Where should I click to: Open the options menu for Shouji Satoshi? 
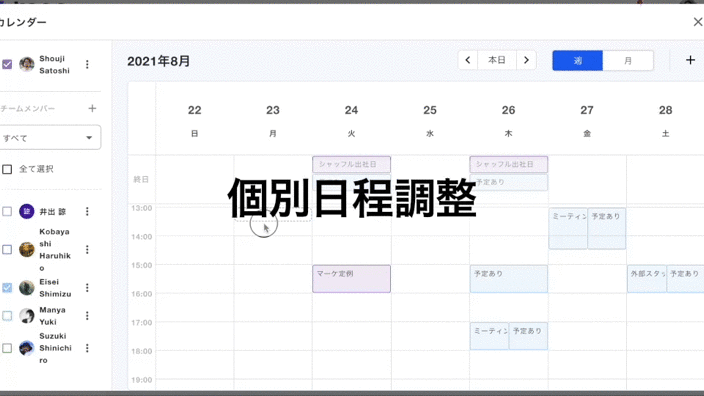[x=87, y=65]
